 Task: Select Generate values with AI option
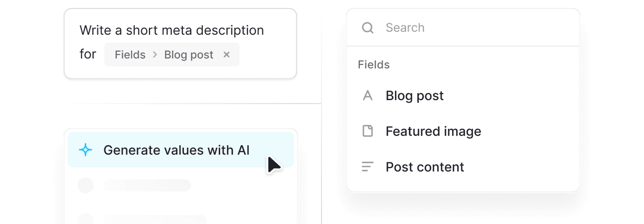181,150
